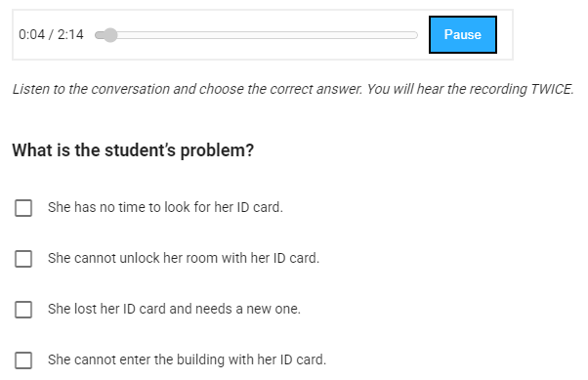588x380 pixels.
Task: Click the start of the audio slider track
Action: pos(98,35)
